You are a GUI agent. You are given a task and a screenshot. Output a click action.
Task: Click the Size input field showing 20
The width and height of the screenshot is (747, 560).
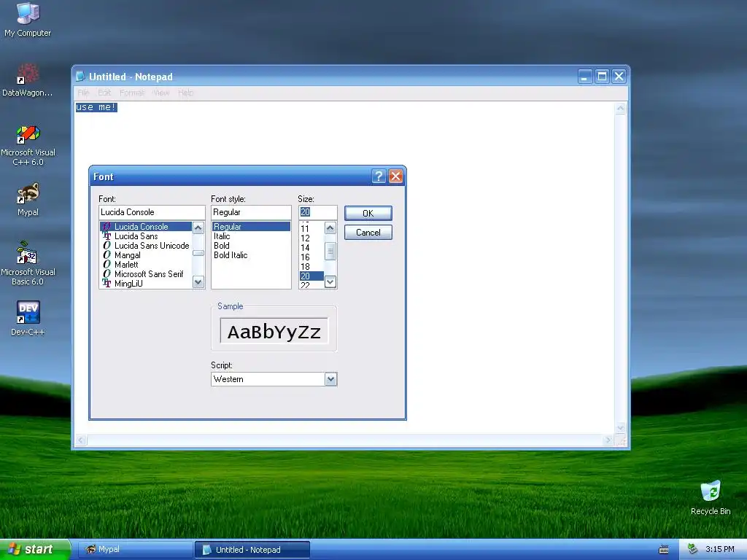point(318,212)
